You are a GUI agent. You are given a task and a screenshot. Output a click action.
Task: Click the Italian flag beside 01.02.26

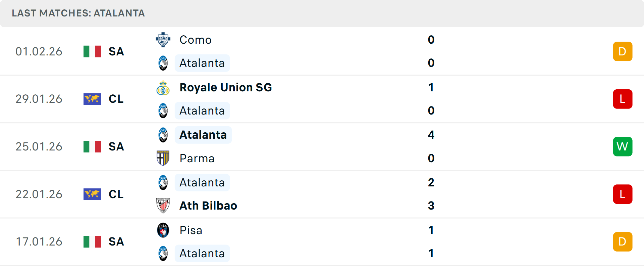point(92,51)
